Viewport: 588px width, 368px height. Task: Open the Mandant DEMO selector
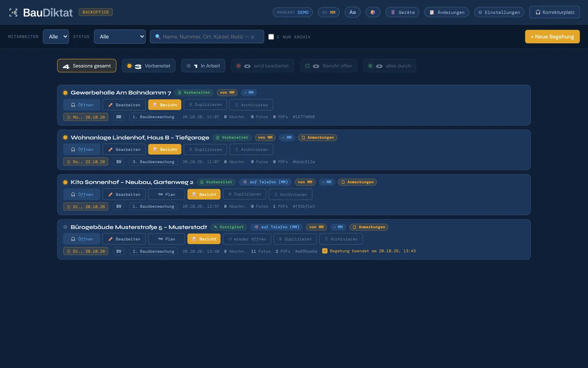(293, 12)
